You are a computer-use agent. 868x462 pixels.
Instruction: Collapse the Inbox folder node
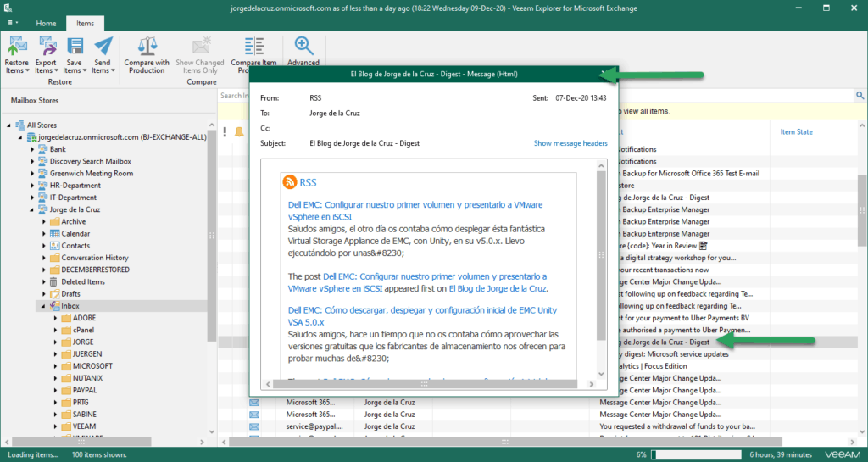click(44, 306)
